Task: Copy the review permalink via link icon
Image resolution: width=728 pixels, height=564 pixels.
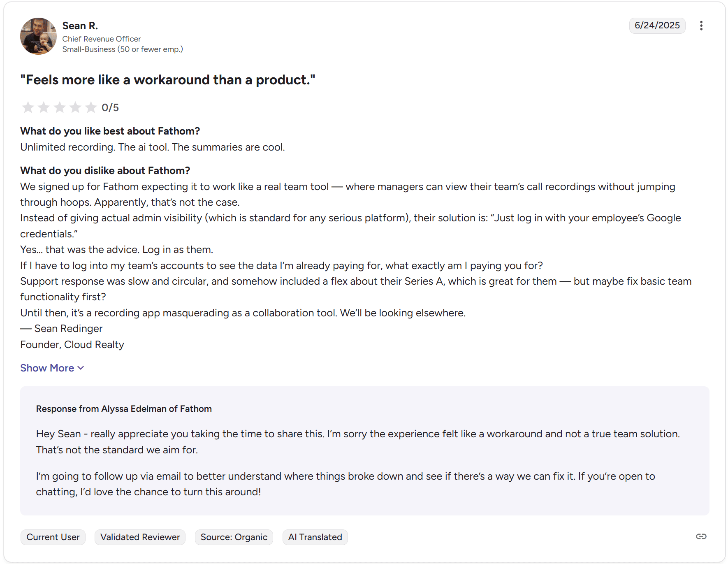Action: pos(701,536)
